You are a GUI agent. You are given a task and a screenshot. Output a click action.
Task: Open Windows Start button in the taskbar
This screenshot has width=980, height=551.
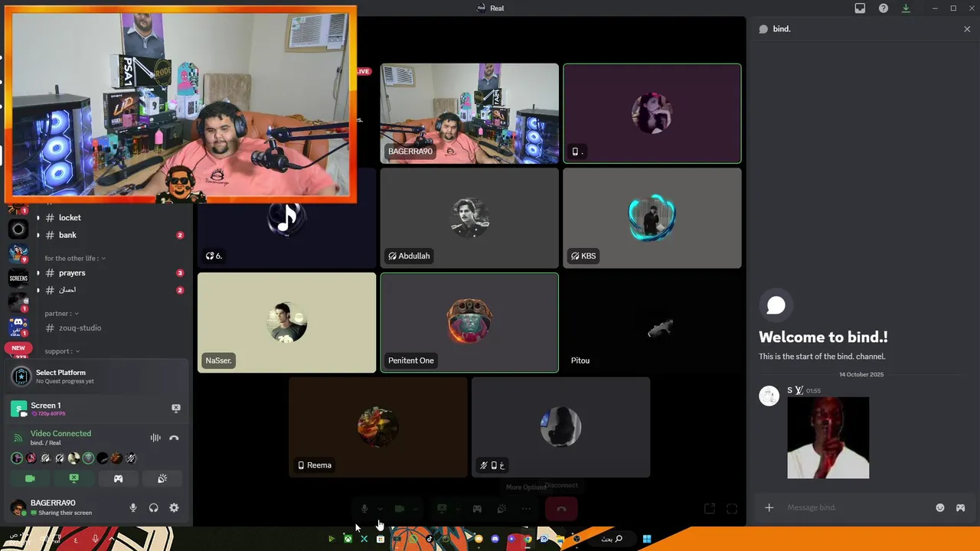[647, 539]
